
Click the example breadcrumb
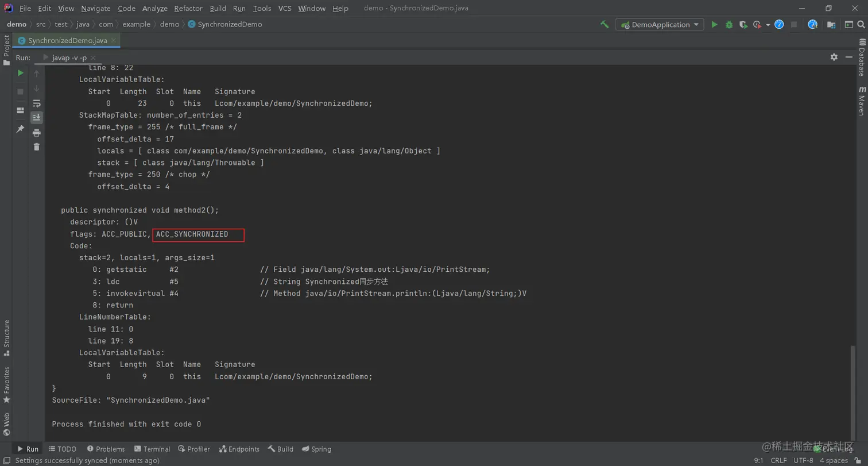pos(137,24)
